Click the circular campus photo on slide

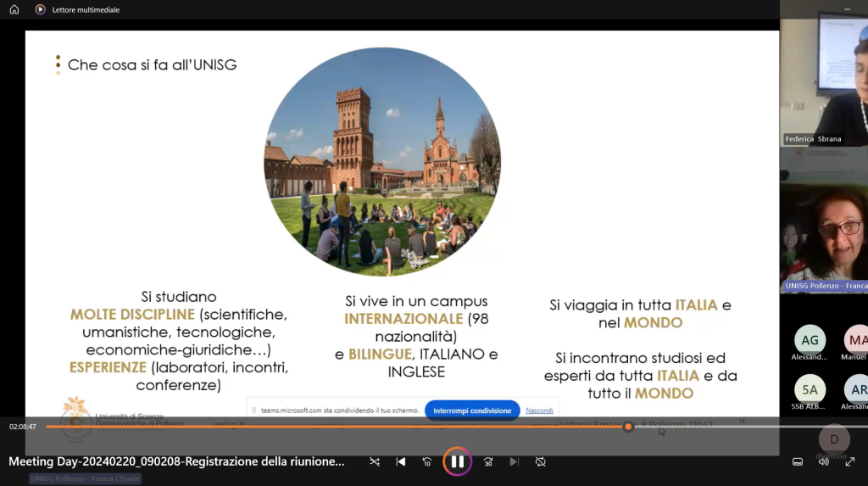tap(382, 161)
